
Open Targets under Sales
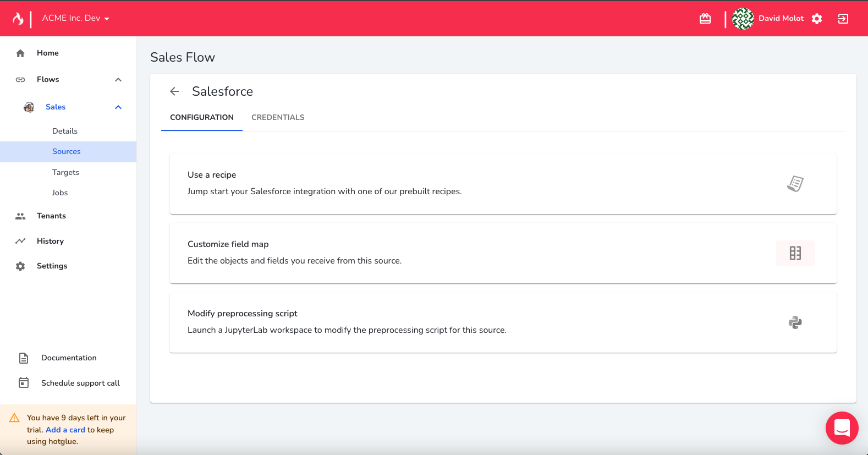pos(65,172)
